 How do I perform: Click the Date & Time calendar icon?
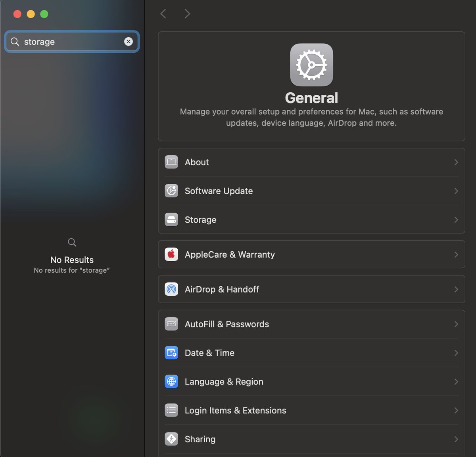coord(171,353)
